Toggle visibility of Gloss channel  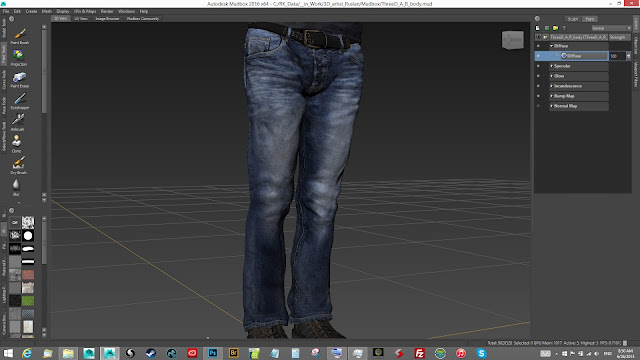[538, 76]
